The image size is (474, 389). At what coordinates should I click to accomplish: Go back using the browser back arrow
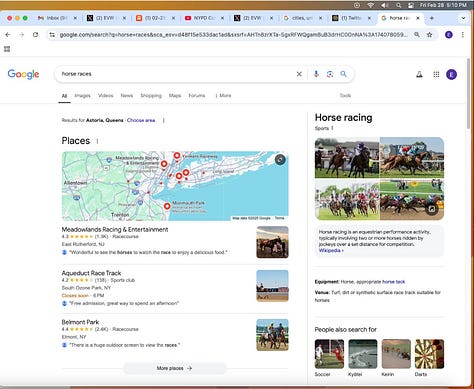point(8,35)
